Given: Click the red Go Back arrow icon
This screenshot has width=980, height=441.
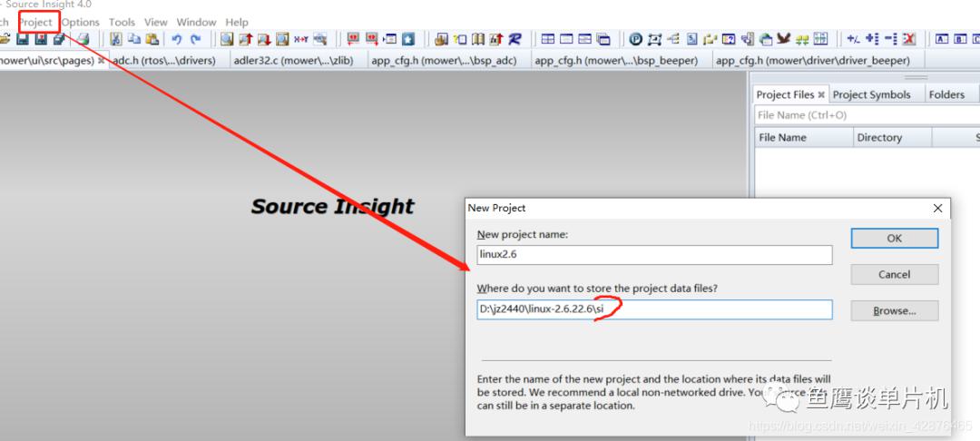Looking at the screenshot, I should click(x=353, y=39).
